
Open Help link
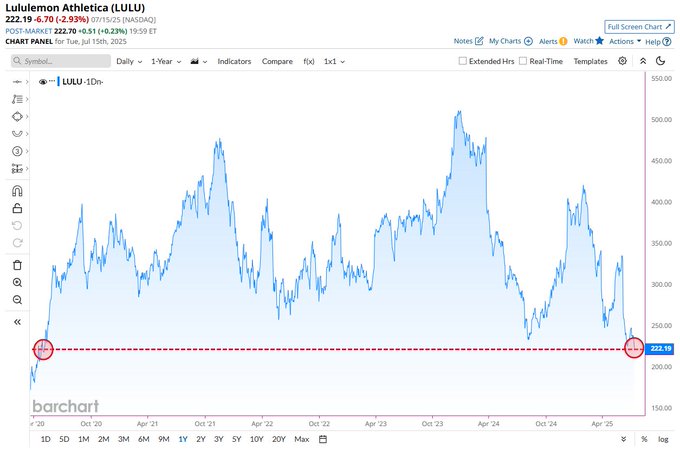tap(658, 42)
